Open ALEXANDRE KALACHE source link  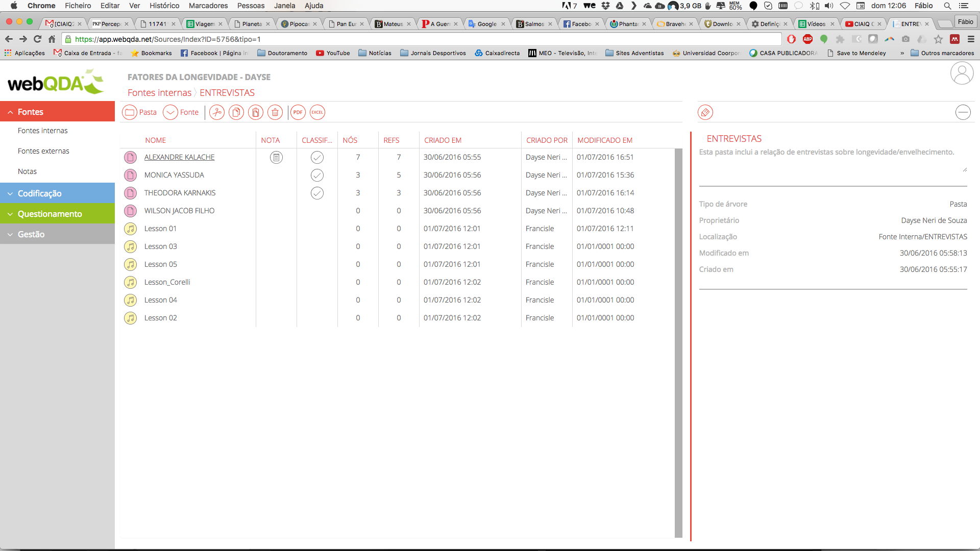(179, 157)
